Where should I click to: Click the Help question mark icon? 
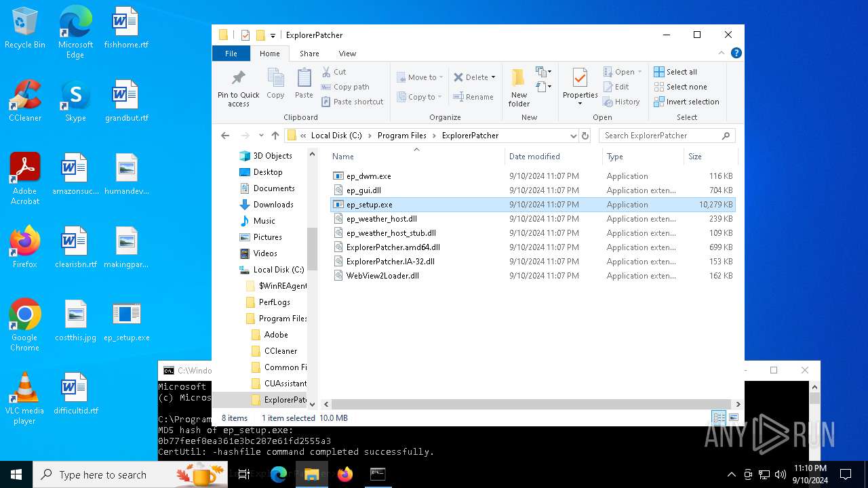[736, 53]
